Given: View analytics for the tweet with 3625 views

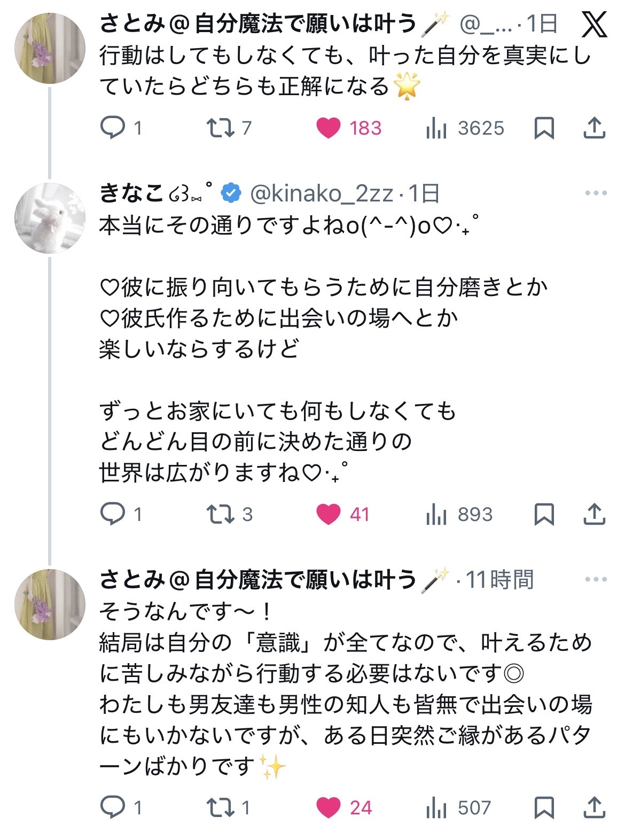Looking at the screenshot, I should (436, 128).
